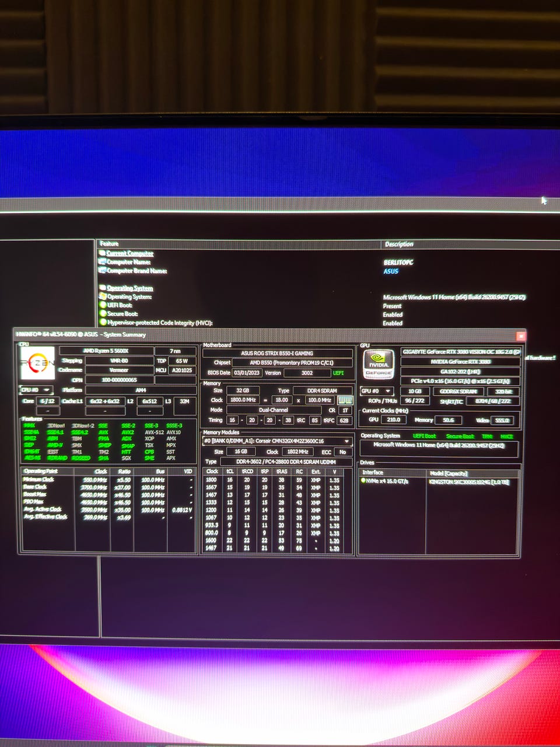Click the DDR4-3602 / PC4-28800 type field

(286, 462)
